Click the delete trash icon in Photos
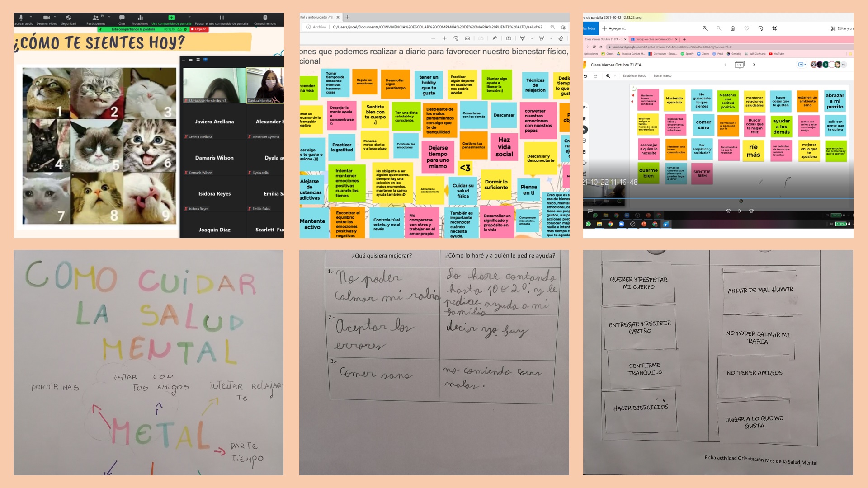The image size is (868, 488). (732, 28)
